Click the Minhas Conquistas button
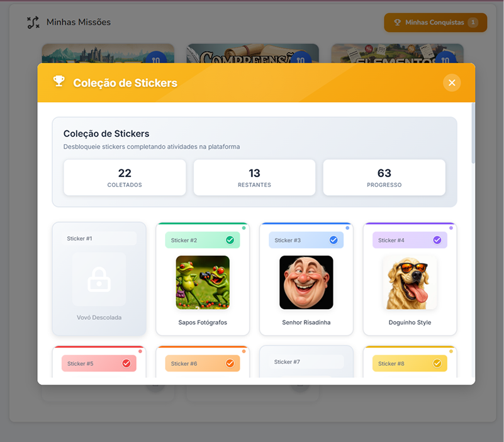The height and width of the screenshot is (442, 504). coord(435,23)
